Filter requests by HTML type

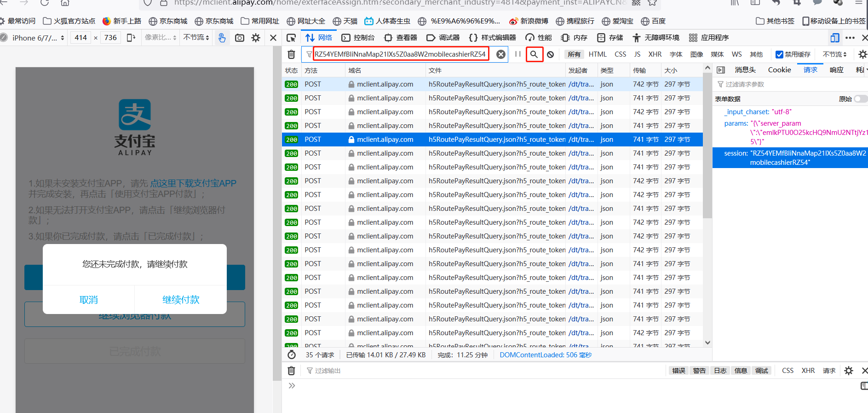pyautogui.click(x=598, y=54)
